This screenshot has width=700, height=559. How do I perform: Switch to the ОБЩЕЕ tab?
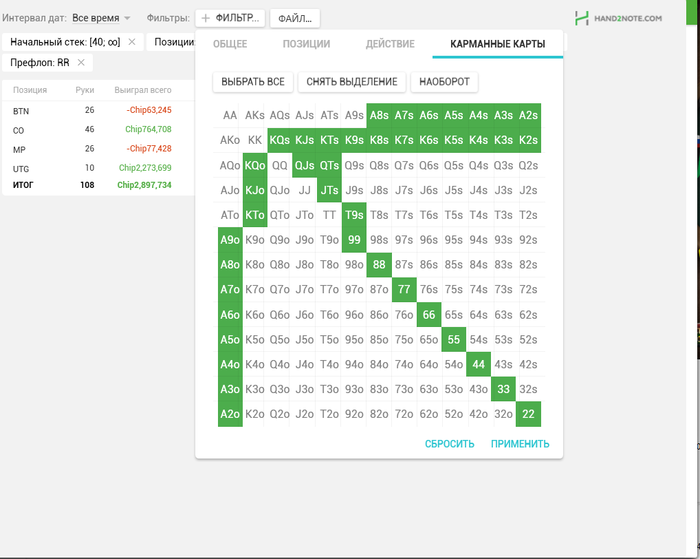tap(230, 44)
